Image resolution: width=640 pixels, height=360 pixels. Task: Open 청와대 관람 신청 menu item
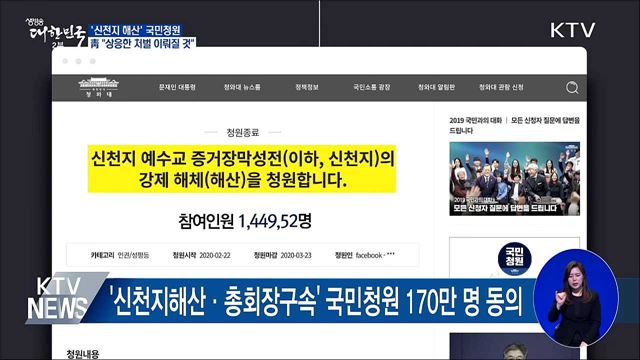[x=501, y=87]
